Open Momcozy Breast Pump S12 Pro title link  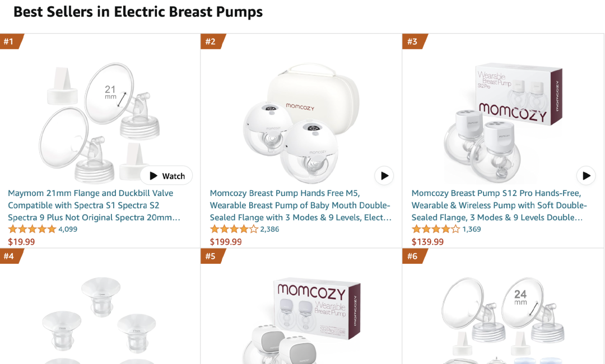coord(499,205)
